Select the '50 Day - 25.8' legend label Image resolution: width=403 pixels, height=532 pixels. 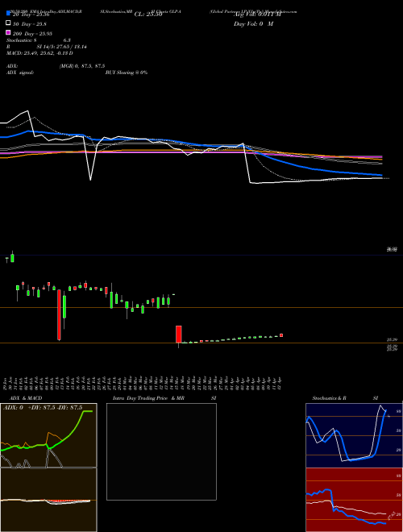[x=30, y=23]
